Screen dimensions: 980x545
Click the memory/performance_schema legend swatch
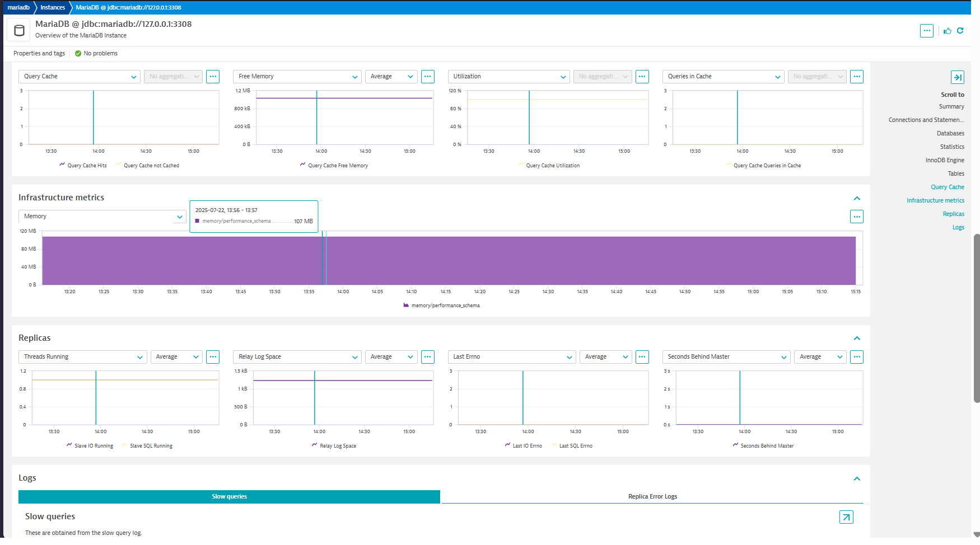pyautogui.click(x=406, y=306)
